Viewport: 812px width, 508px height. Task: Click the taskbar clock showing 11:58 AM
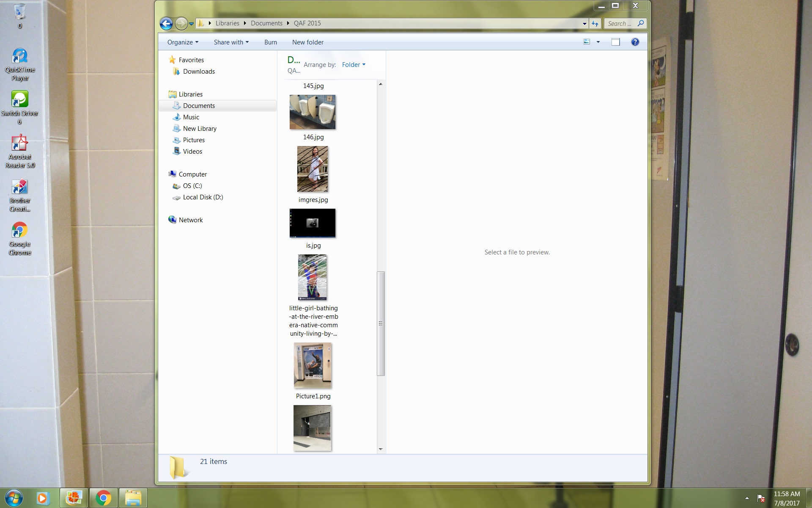[787, 498]
